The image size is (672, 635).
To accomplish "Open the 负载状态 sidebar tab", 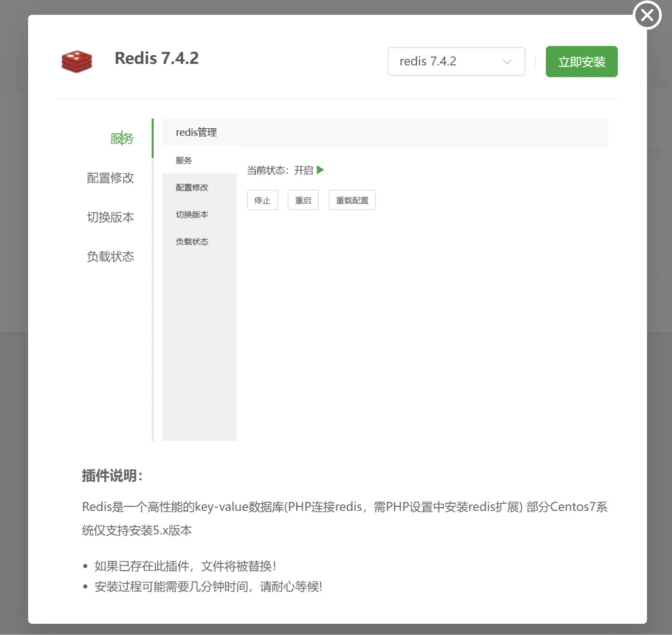I will [110, 256].
